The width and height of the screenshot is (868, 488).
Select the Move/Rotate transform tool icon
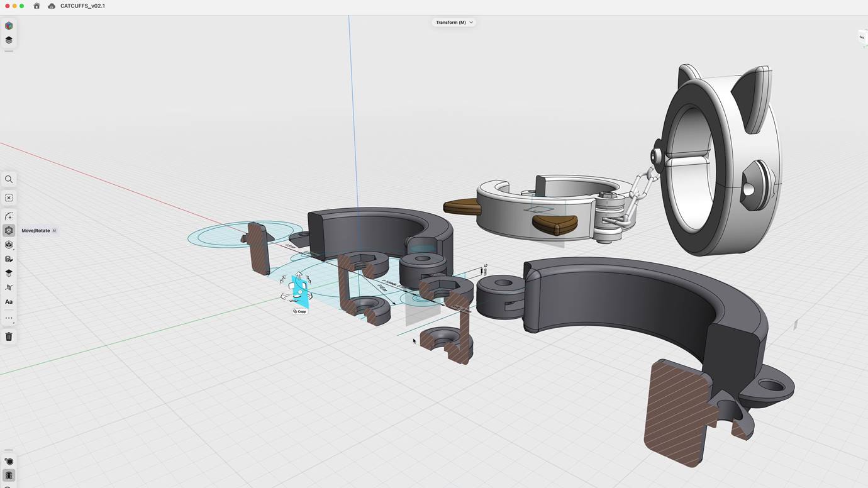9,231
